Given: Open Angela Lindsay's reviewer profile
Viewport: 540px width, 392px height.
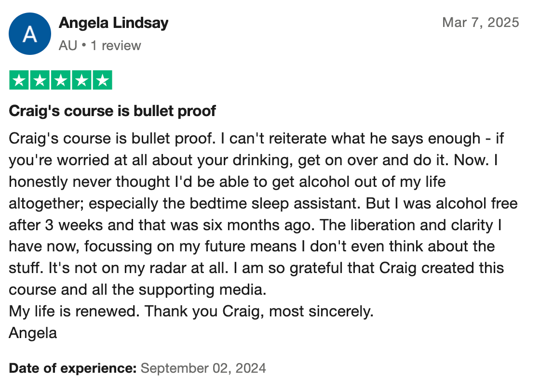Looking at the screenshot, I should click(114, 23).
